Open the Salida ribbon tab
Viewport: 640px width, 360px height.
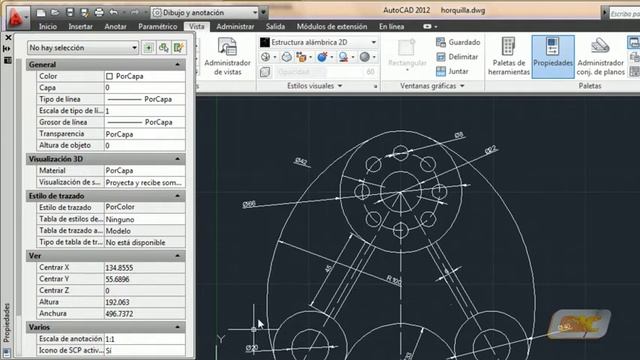point(276,27)
